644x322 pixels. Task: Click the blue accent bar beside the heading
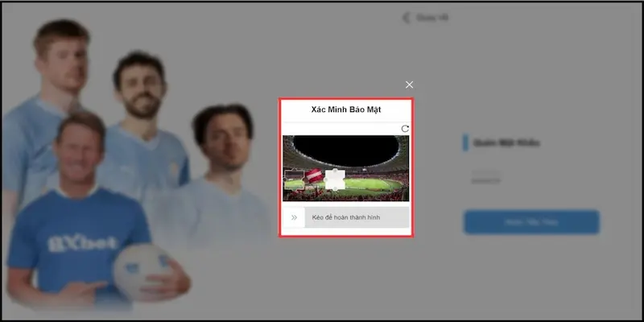tap(465, 143)
